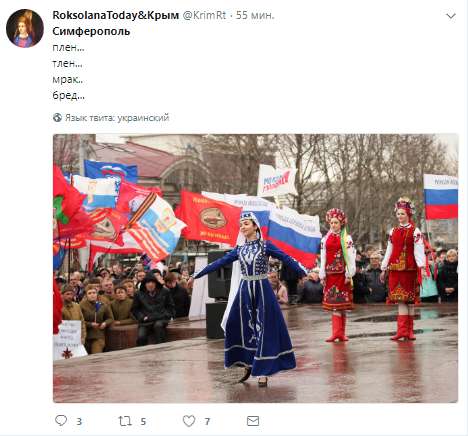The image size is (468, 436).
Task: Click the blue-dressed dancer in photo
Action: [x=253, y=297]
